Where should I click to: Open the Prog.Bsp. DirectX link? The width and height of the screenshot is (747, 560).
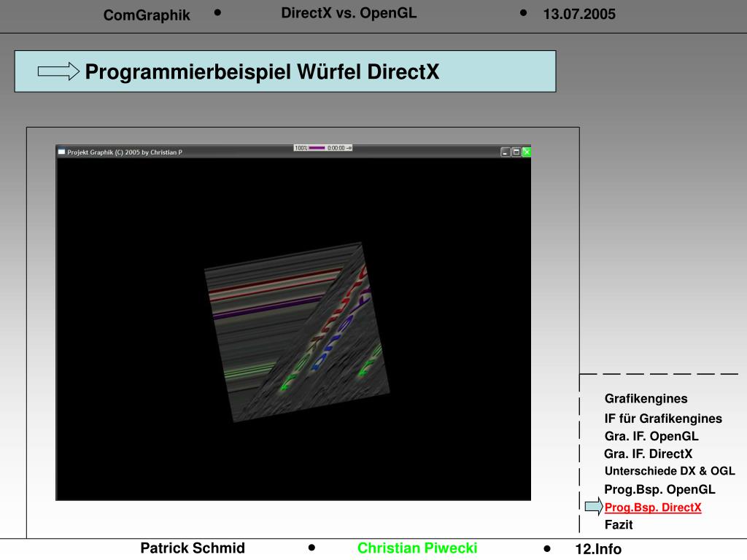[x=653, y=507]
